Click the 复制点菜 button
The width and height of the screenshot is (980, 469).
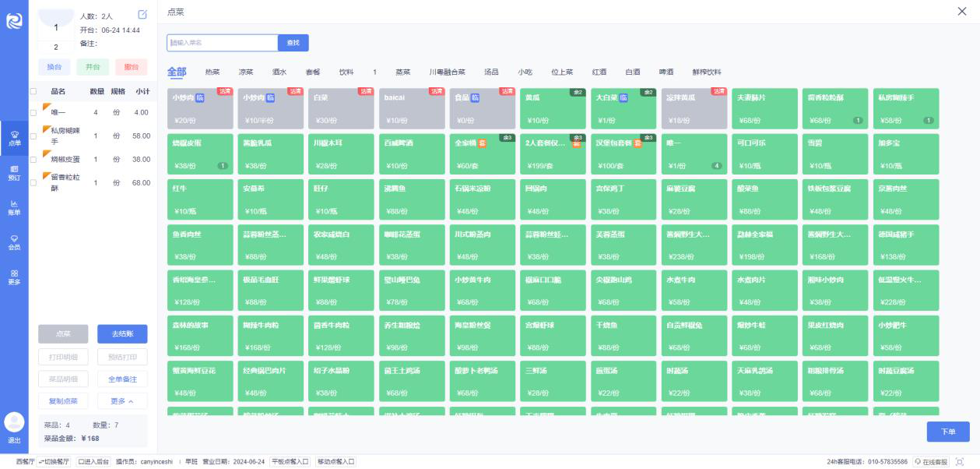[x=63, y=401]
